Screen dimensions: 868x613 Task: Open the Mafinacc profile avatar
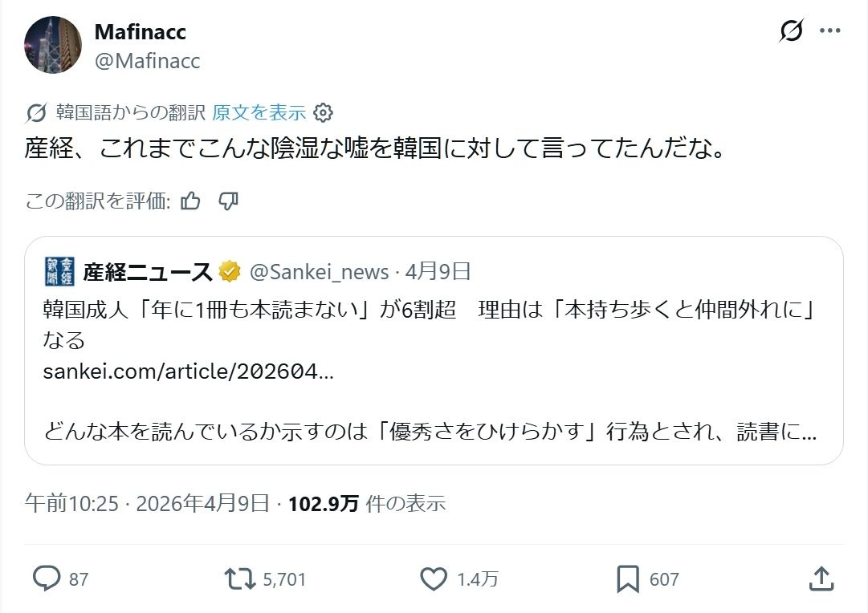tap(53, 45)
